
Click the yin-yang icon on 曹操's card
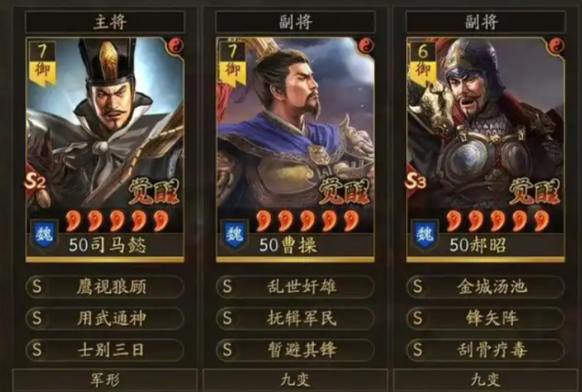(366, 46)
